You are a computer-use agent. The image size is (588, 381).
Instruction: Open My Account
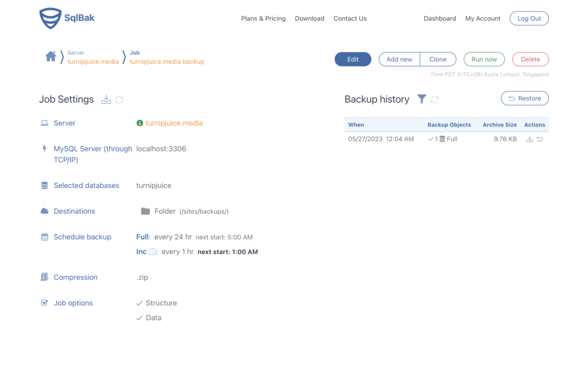coord(483,18)
